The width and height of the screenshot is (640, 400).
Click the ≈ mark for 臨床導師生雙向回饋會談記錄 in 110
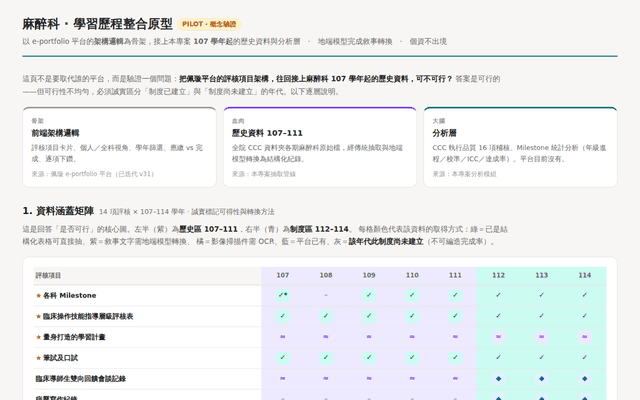[x=412, y=378]
